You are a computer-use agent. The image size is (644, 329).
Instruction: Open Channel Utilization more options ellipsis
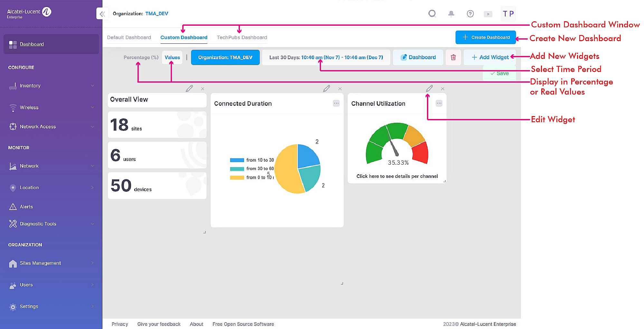pos(439,103)
